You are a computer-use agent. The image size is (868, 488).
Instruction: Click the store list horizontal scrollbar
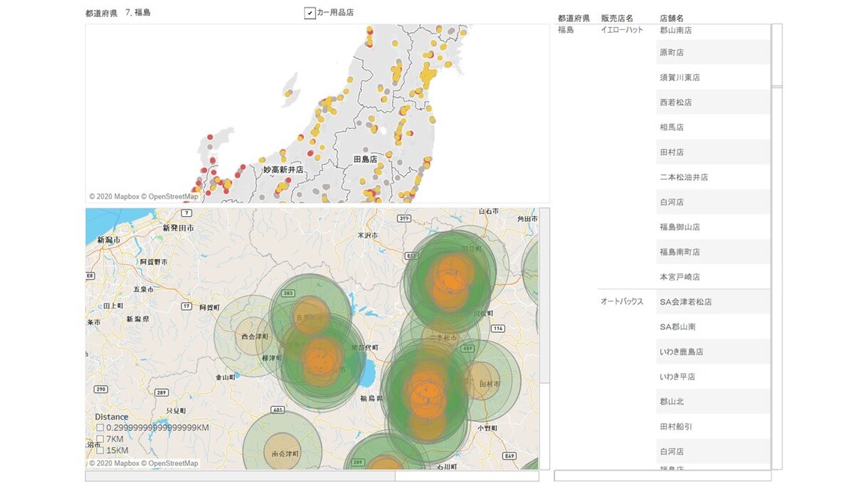click(x=662, y=475)
